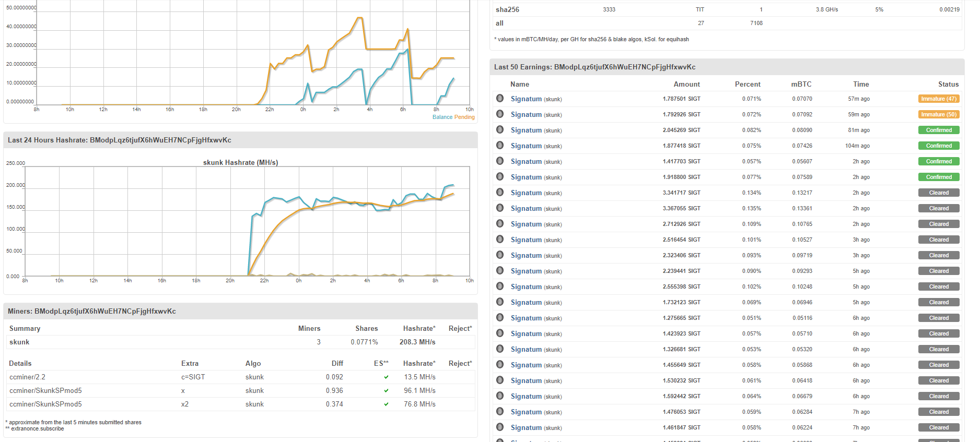Select the sha256 algorithm row
This screenshot has height=442, width=980.
507,9
